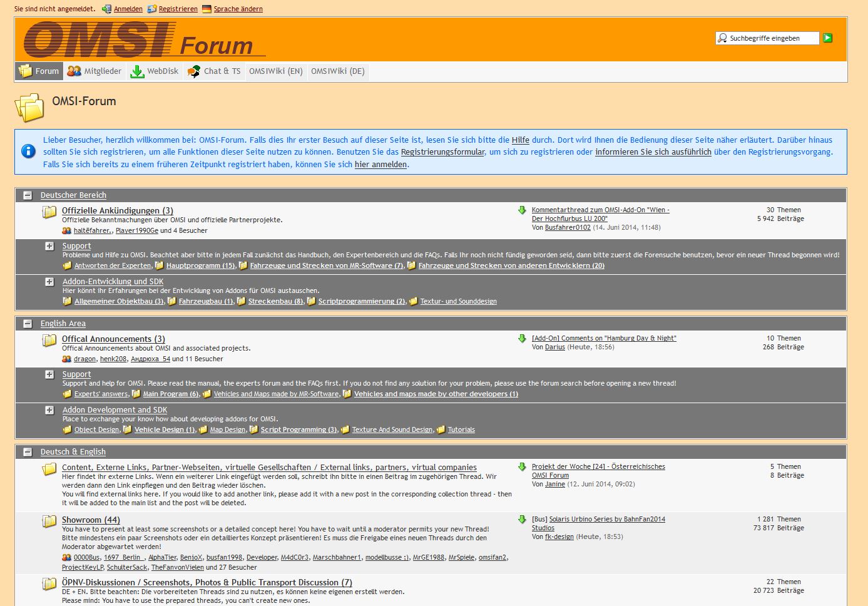Open the Main Program (6) subforum
868x606 pixels.
tap(171, 394)
